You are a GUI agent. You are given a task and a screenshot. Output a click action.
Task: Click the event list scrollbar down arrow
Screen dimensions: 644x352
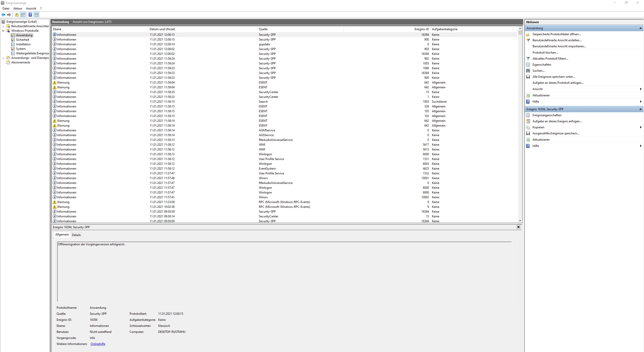tap(520, 221)
